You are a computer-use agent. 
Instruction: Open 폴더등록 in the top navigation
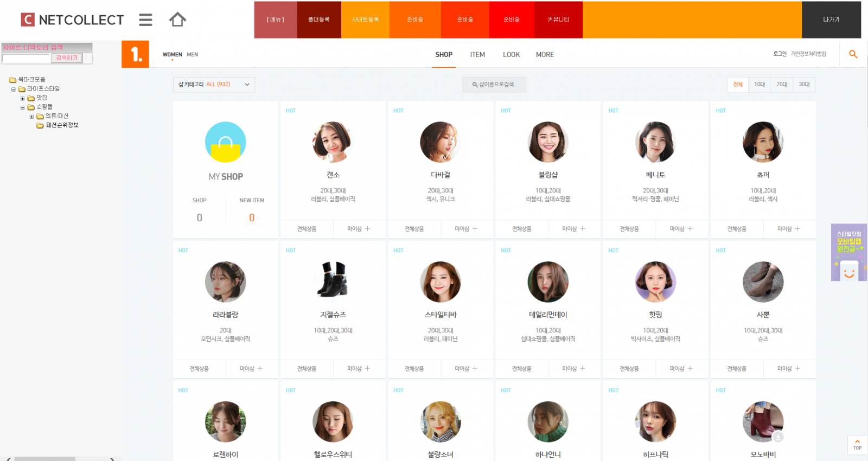pyautogui.click(x=319, y=20)
